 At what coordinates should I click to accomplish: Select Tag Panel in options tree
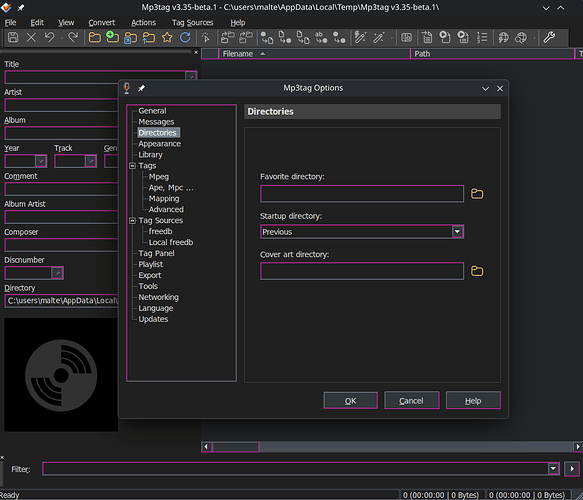(156, 253)
